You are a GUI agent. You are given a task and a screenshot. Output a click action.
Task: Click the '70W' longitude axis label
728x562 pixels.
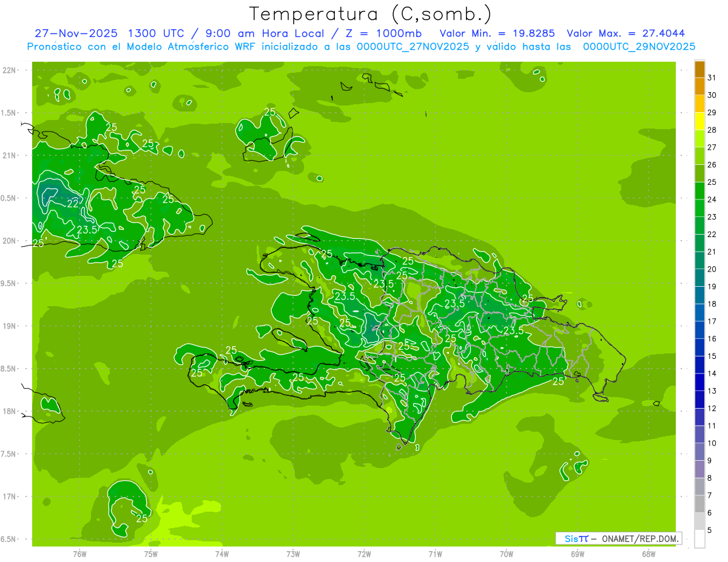pyautogui.click(x=507, y=554)
